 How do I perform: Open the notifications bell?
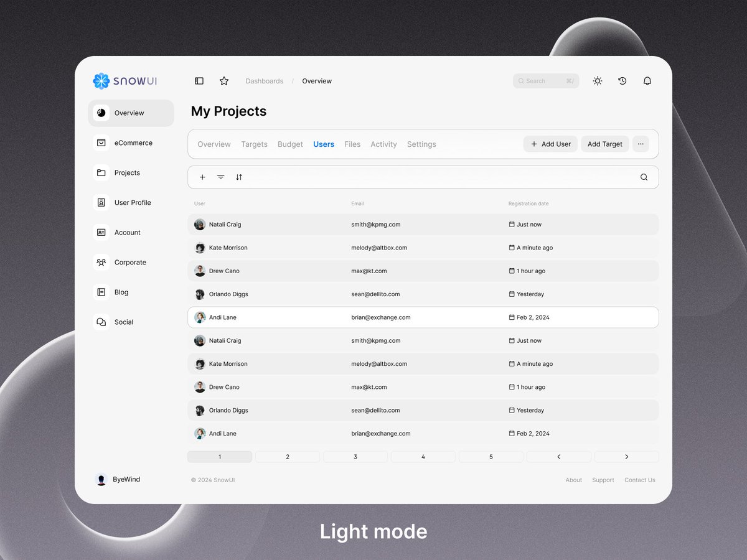click(647, 81)
